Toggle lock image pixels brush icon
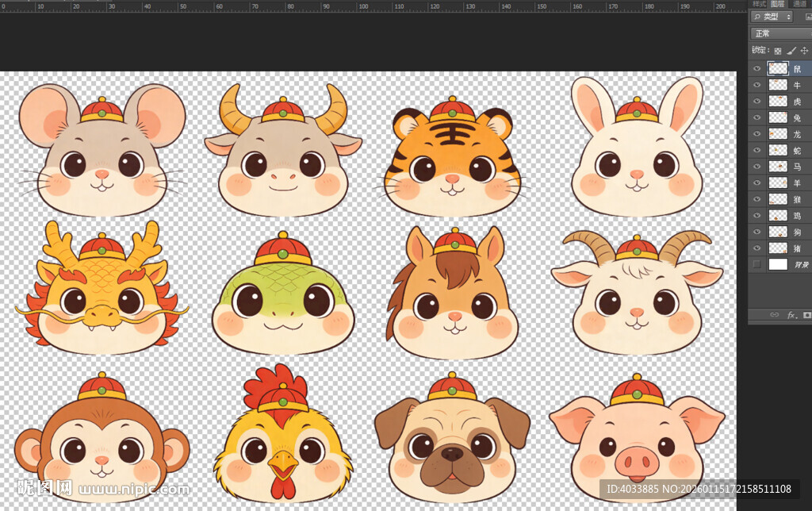Screen dimensions: 812x511 [791, 50]
